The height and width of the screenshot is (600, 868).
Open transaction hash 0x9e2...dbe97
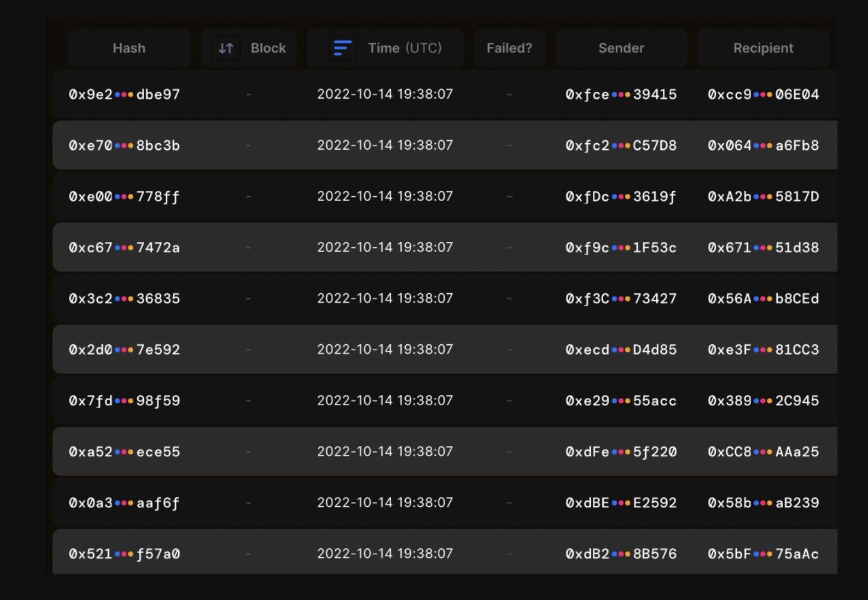click(x=124, y=94)
